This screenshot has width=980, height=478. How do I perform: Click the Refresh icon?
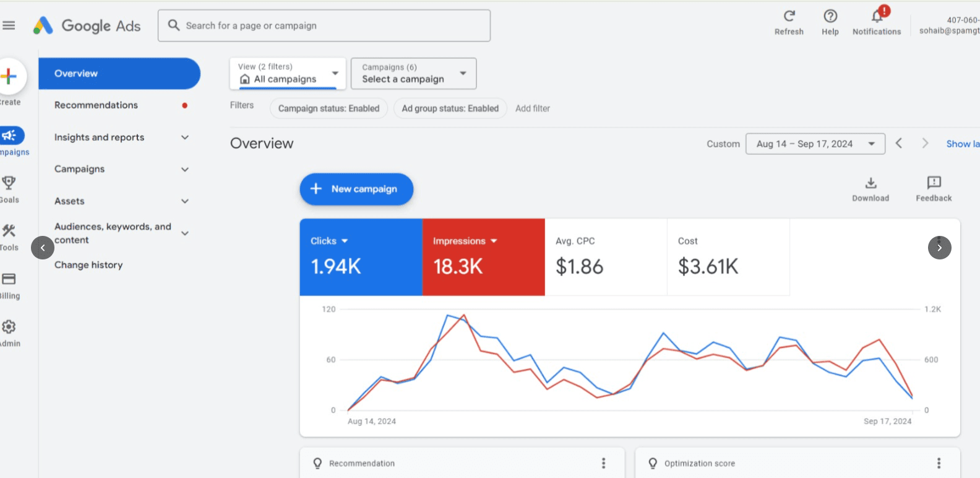coord(789,17)
